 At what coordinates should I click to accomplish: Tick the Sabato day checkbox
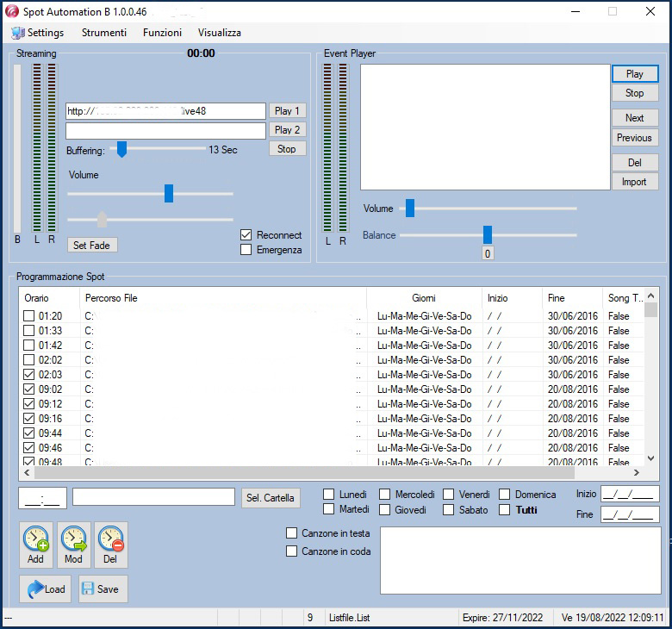(448, 510)
